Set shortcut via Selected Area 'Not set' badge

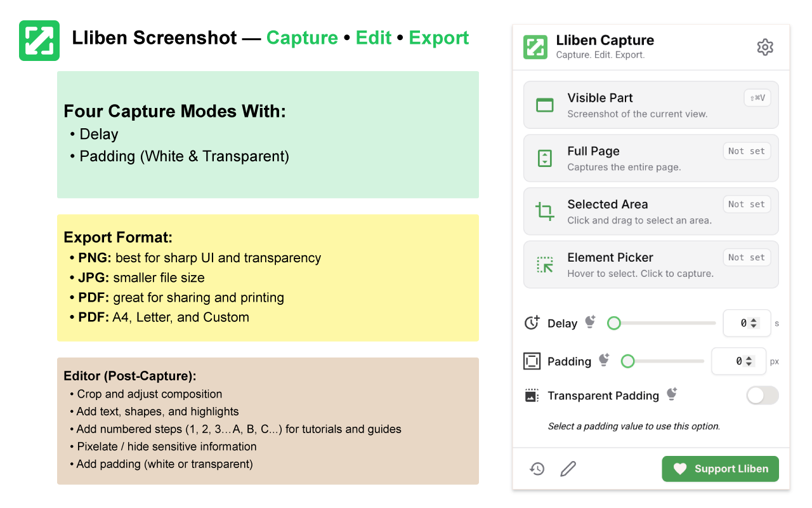tap(747, 204)
